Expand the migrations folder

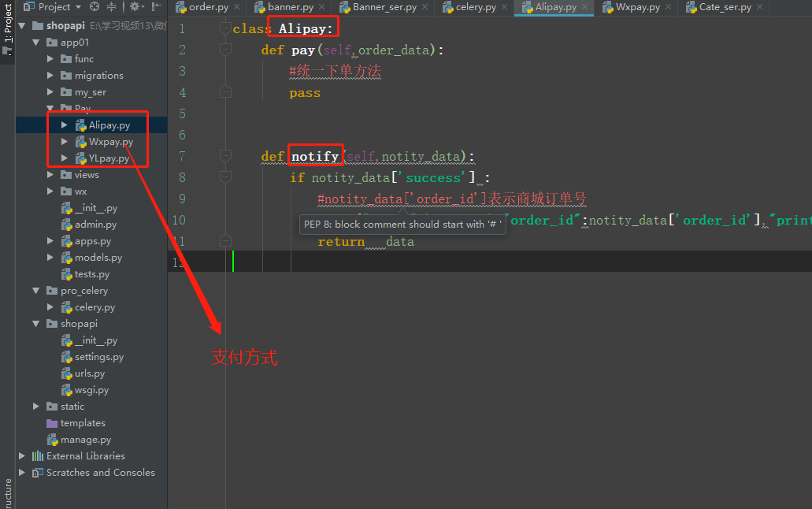click(x=50, y=76)
